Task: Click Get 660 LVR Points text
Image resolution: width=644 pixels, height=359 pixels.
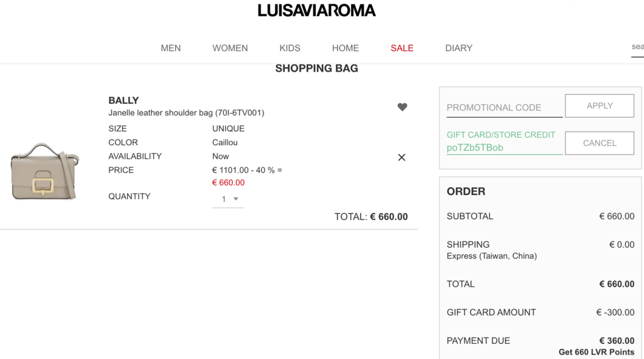Action: 596,352
